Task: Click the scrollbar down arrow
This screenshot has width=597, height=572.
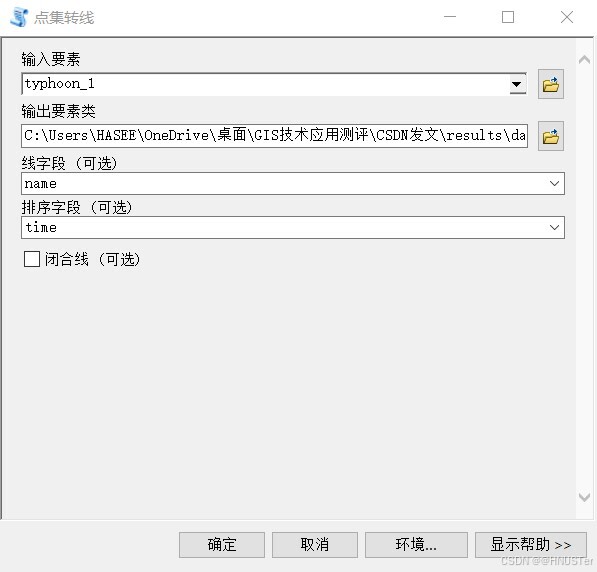Action: tap(584, 497)
